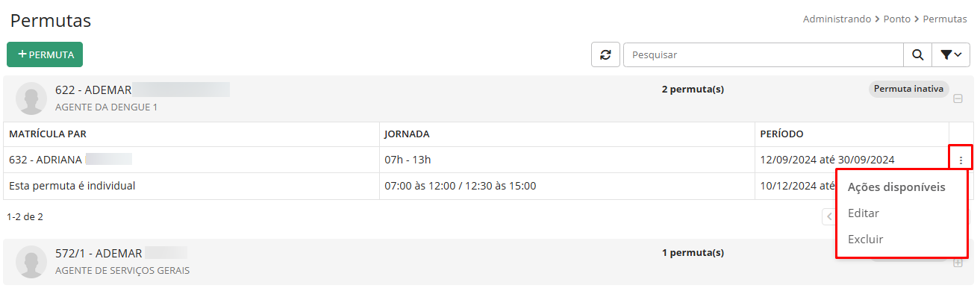Screen dimensions: 980x291
Task: Click avatar of 572/1 - ADEMAR
Action: (31, 262)
